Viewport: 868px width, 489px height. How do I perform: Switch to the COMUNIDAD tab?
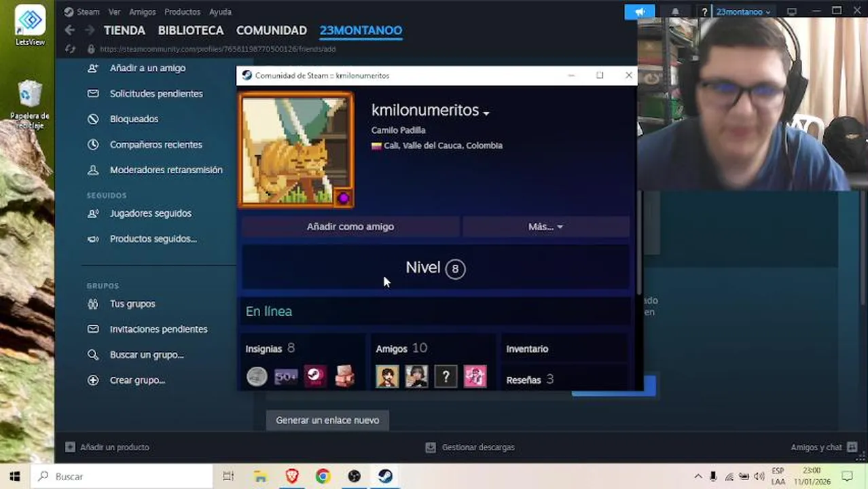[x=272, y=31]
